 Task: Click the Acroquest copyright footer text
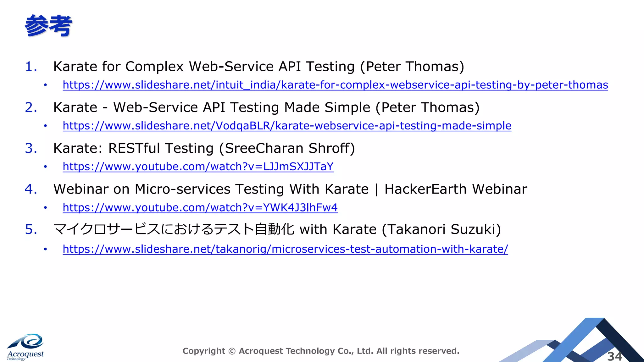coord(321,351)
